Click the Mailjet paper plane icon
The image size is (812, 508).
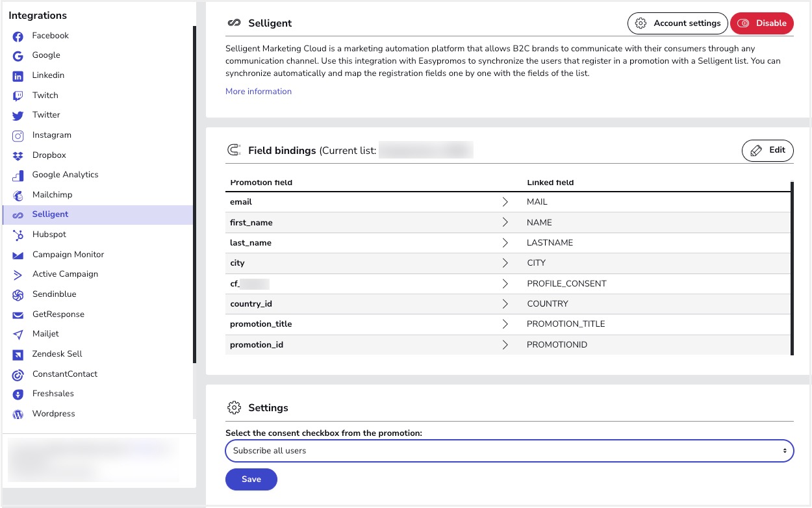pos(18,335)
